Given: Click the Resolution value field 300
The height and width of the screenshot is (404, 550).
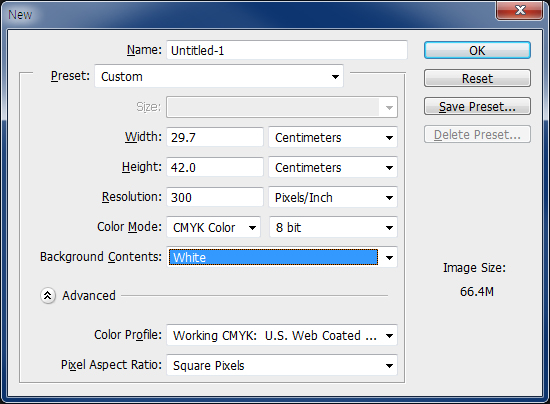Looking at the screenshot, I should (215, 197).
